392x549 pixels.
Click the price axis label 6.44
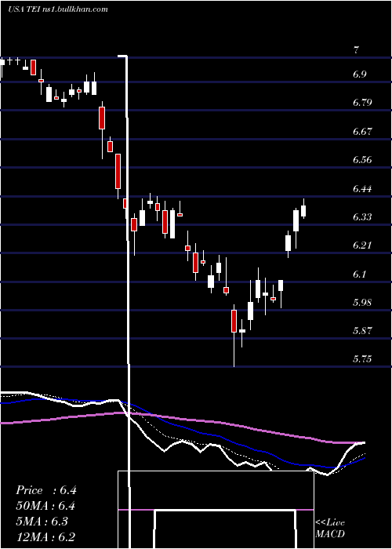[362, 189]
